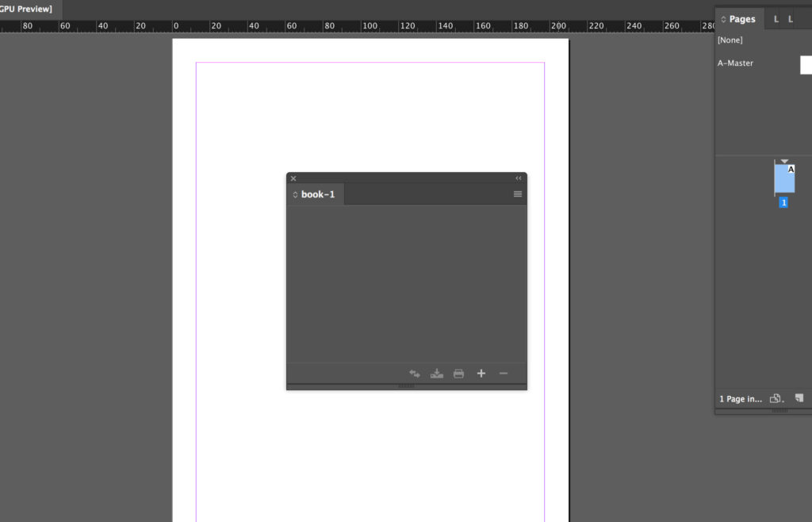Collapse book panel with double-arrow icon

[519, 178]
